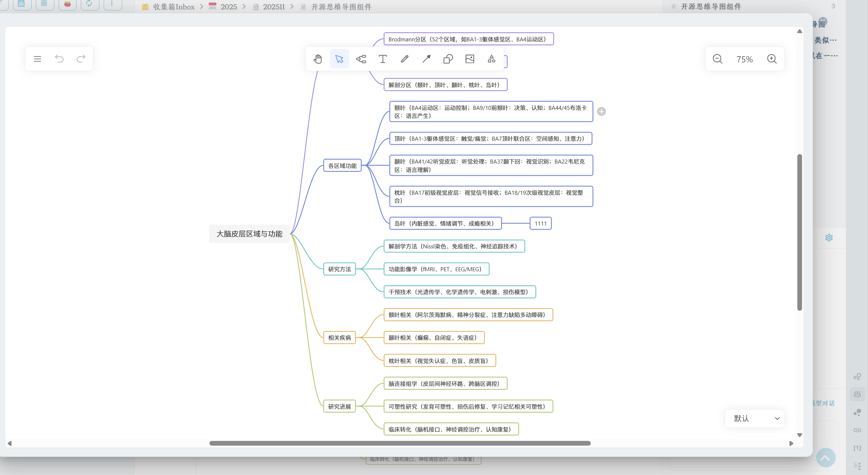The height and width of the screenshot is (475, 868).
Task: Select the Pencil draw tool
Action: tap(404, 59)
